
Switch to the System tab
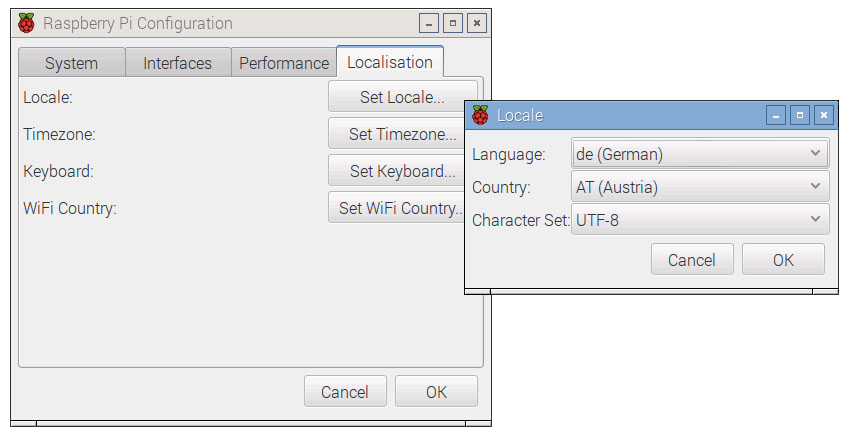[71, 63]
